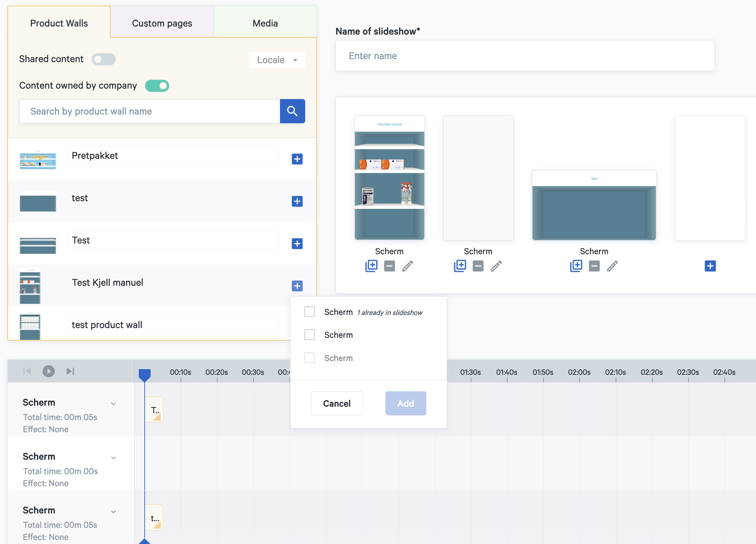This screenshot has height=544, width=756.
Task: Toggle the Shared content switch off
Action: click(104, 58)
